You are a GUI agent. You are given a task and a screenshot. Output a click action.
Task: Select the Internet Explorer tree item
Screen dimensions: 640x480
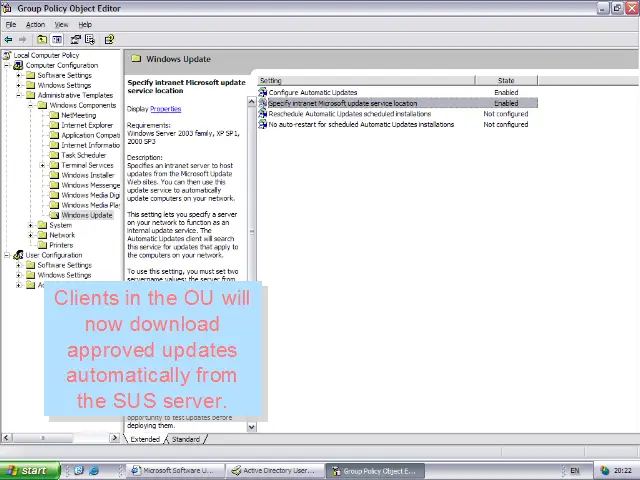(87, 125)
